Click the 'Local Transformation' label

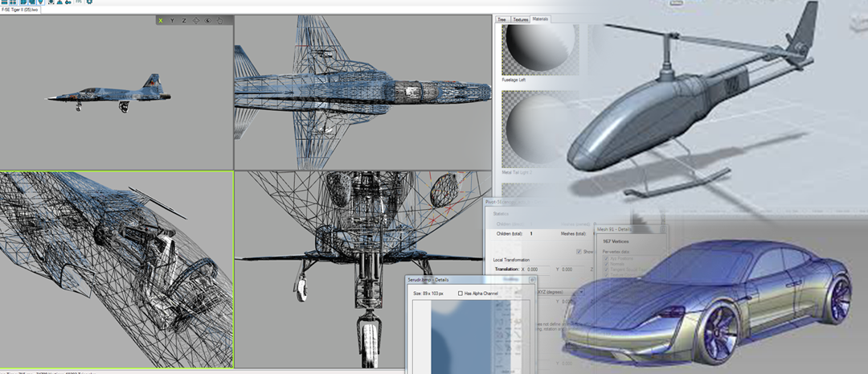[x=510, y=260]
